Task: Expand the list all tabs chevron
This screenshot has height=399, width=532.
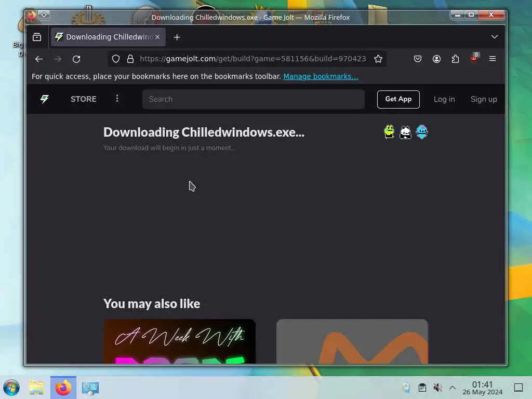Action: tap(495, 37)
